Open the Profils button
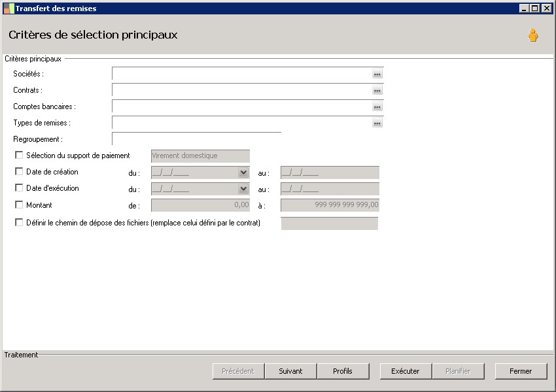 click(342, 371)
